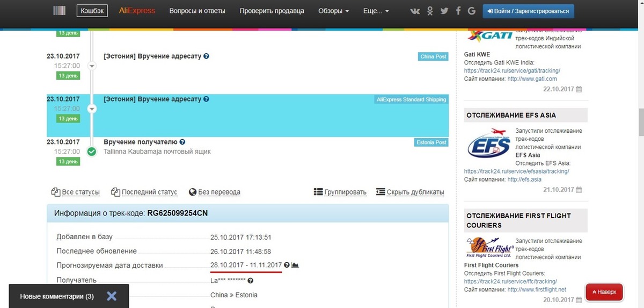The width and height of the screenshot is (644, 308).
Task: Click the Estonia Post carrier label
Action: [431, 142]
